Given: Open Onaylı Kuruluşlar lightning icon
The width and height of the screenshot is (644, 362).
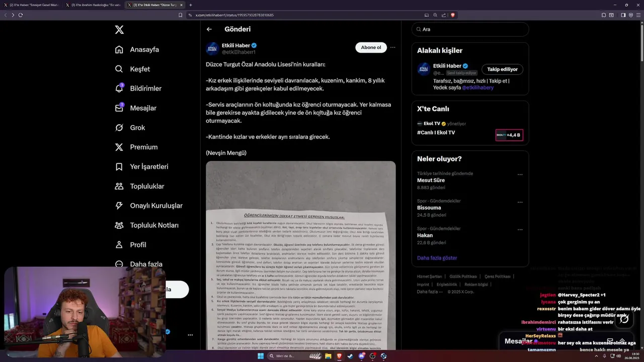Looking at the screenshot, I should 119,206.
